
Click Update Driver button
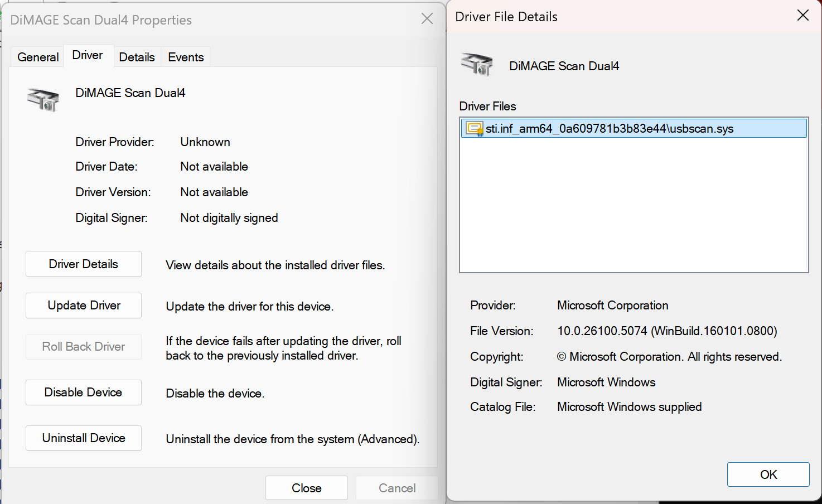[x=84, y=306]
